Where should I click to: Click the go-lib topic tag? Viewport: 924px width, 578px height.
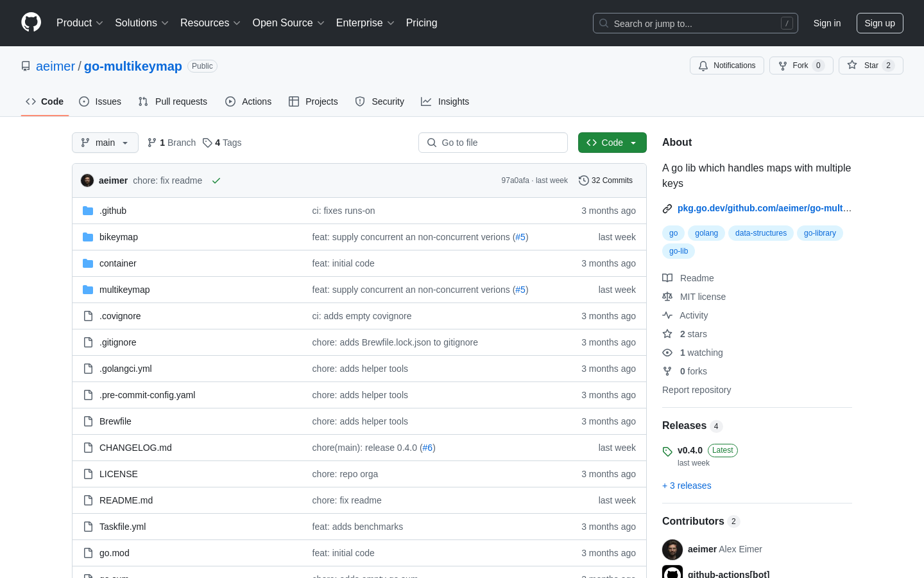click(678, 251)
